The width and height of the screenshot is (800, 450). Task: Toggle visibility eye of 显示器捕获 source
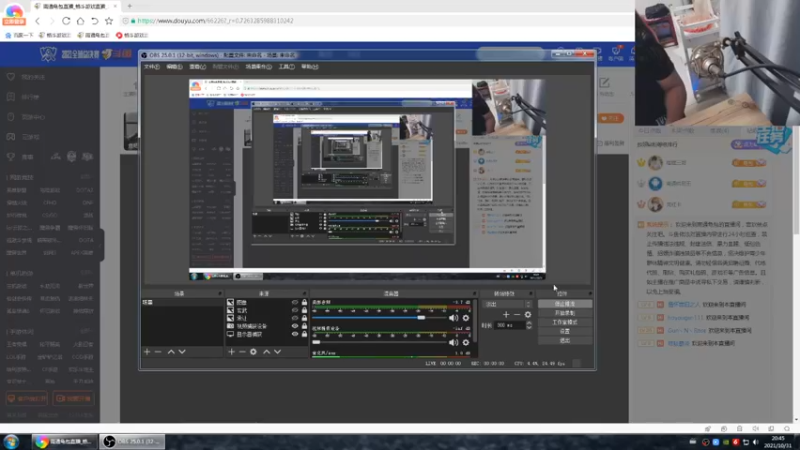click(295, 334)
